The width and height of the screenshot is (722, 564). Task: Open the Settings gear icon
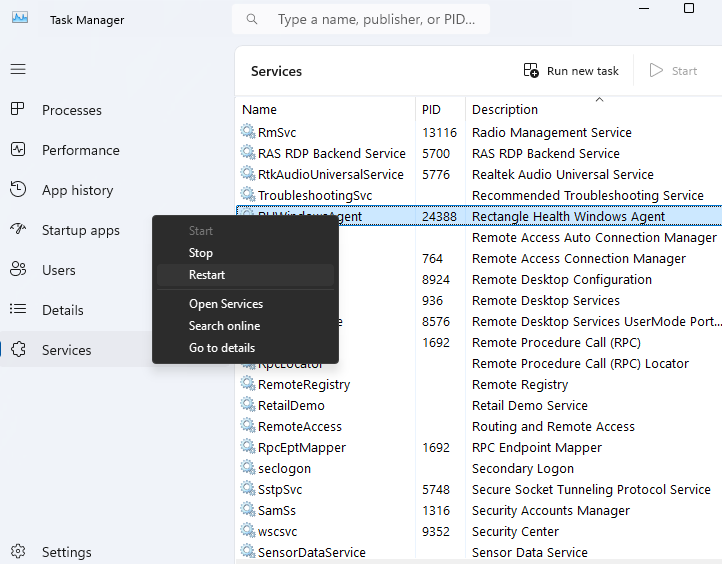[18, 551]
